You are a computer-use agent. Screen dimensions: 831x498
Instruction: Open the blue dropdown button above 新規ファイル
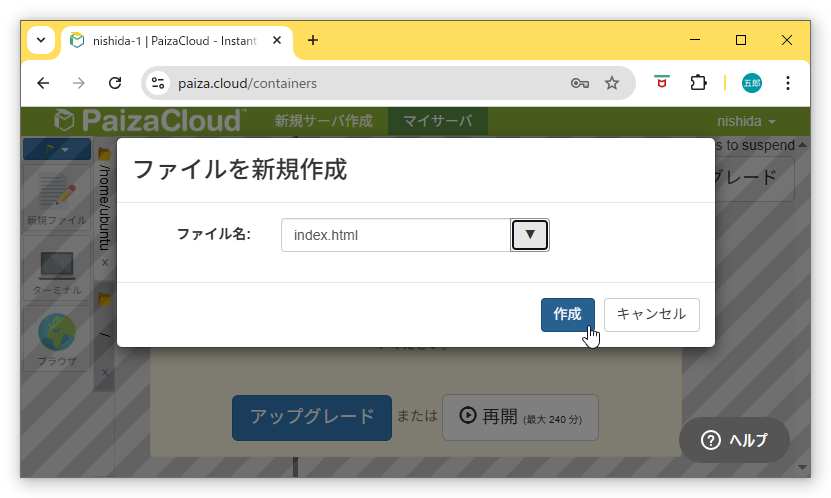pyautogui.click(x=57, y=149)
